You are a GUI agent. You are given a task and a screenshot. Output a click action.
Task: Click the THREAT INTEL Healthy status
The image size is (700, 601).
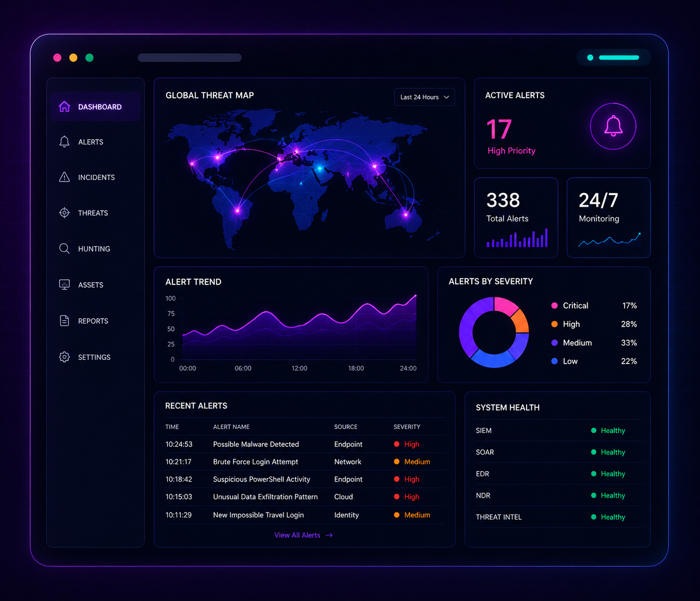(x=608, y=517)
